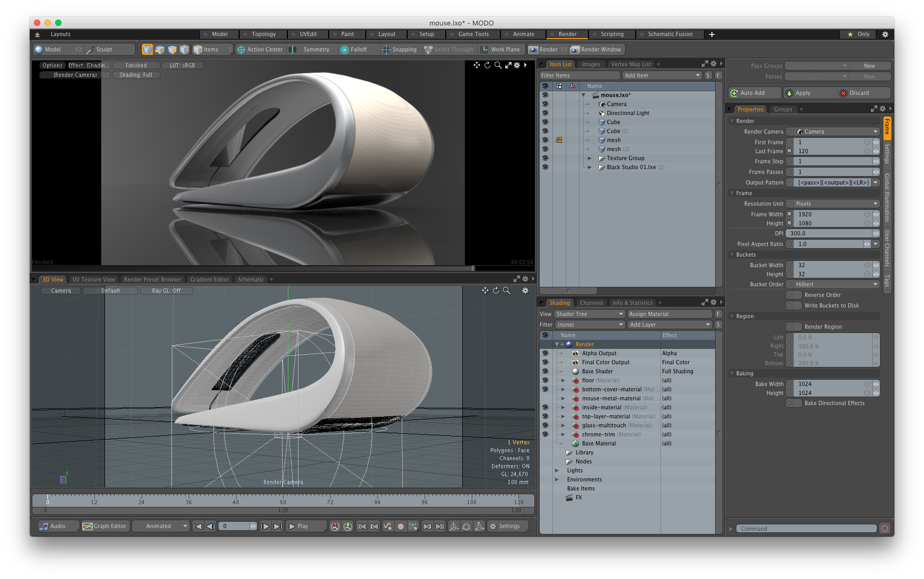The image size is (924, 579).
Task: Go to first frame
Action: point(198,526)
